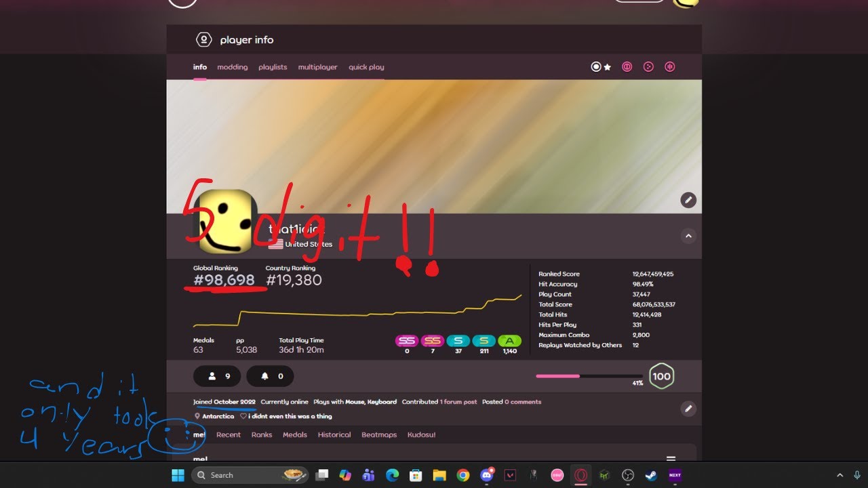Switch to the modding tab
The height and width of the screenshot is (488, 868).
tap(233, 67)
